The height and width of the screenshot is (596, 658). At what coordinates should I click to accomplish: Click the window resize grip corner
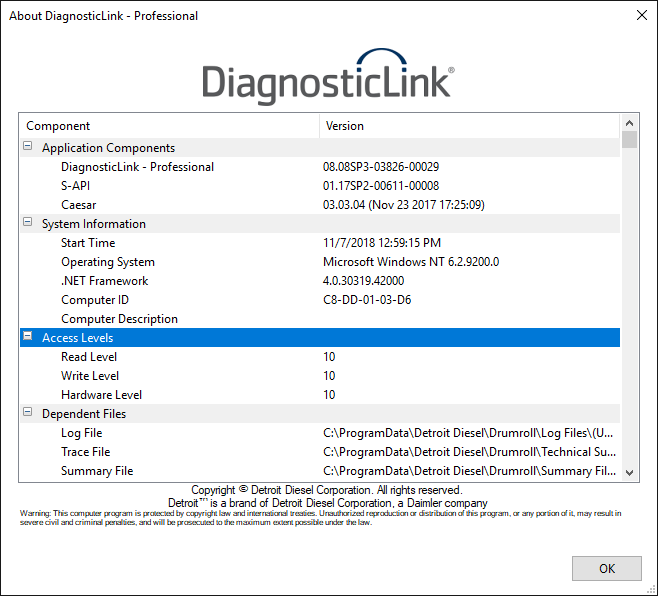point(652,590)
